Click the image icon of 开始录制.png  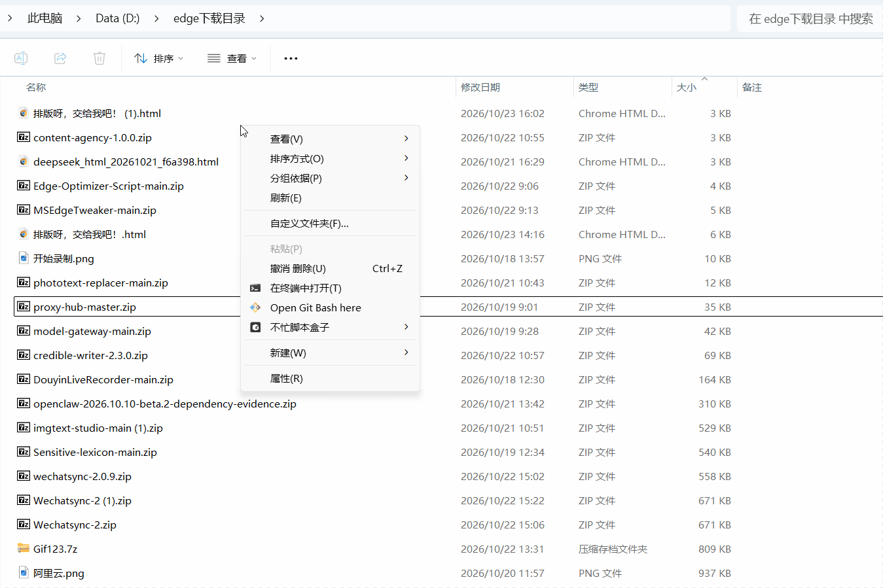pos(24,258)
